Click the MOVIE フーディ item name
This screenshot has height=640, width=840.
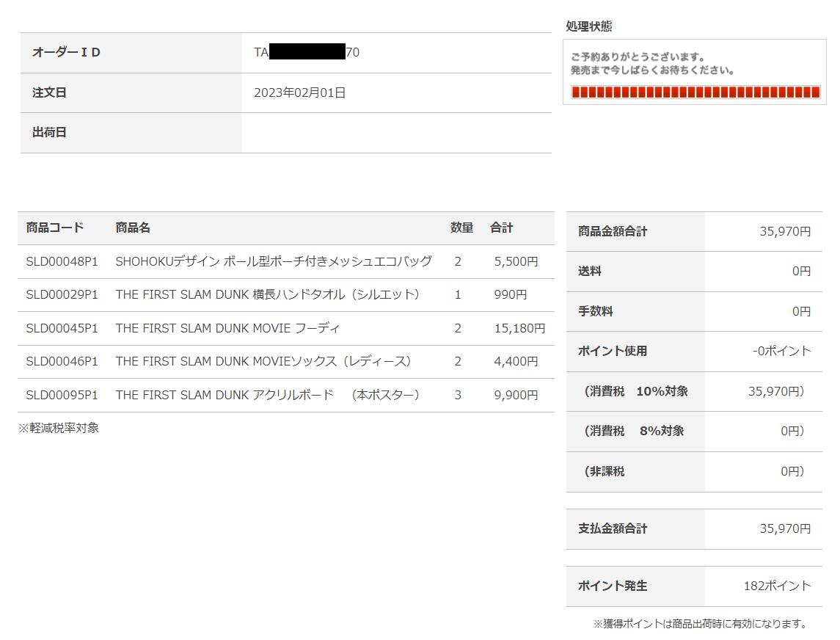tap(227, 328)
